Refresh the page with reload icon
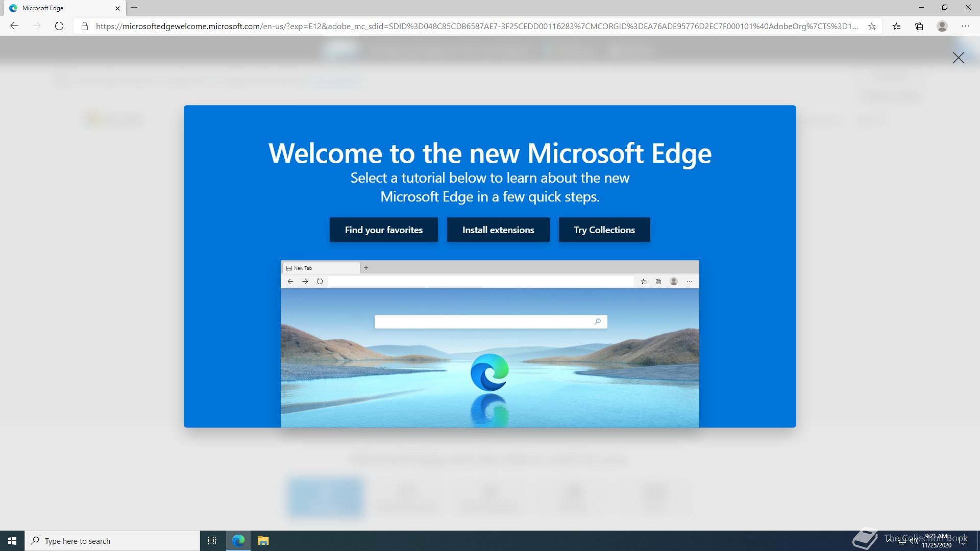The height and width of the screenshot is (551, 980). pos(59,26)
